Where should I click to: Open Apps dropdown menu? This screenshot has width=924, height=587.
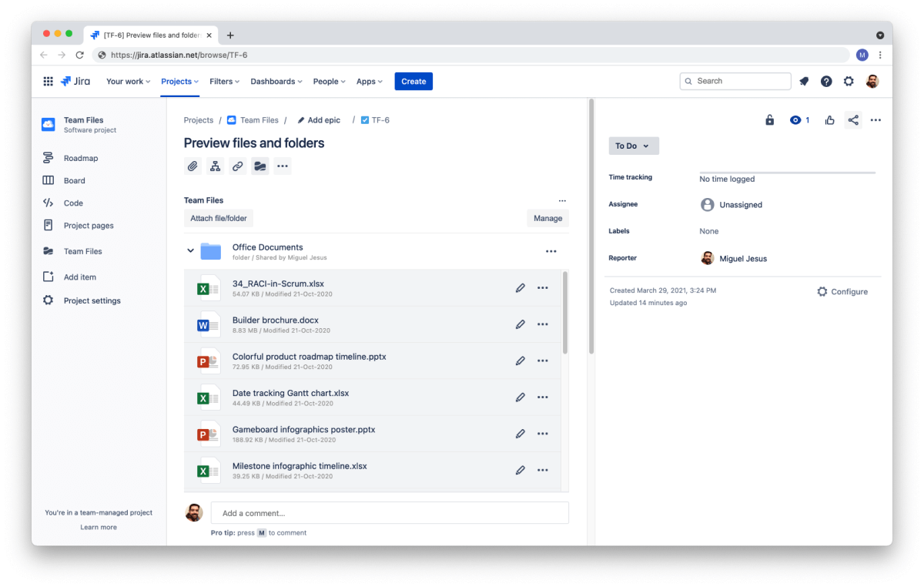370,81
